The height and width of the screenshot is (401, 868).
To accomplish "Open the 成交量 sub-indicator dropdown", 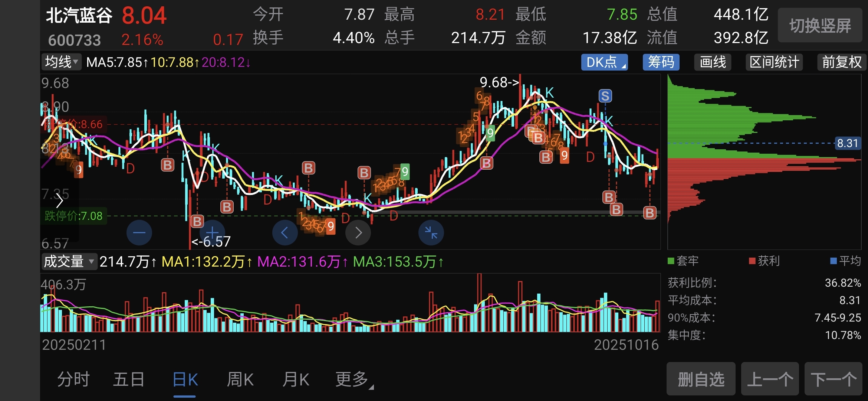I will coord(69,262).
